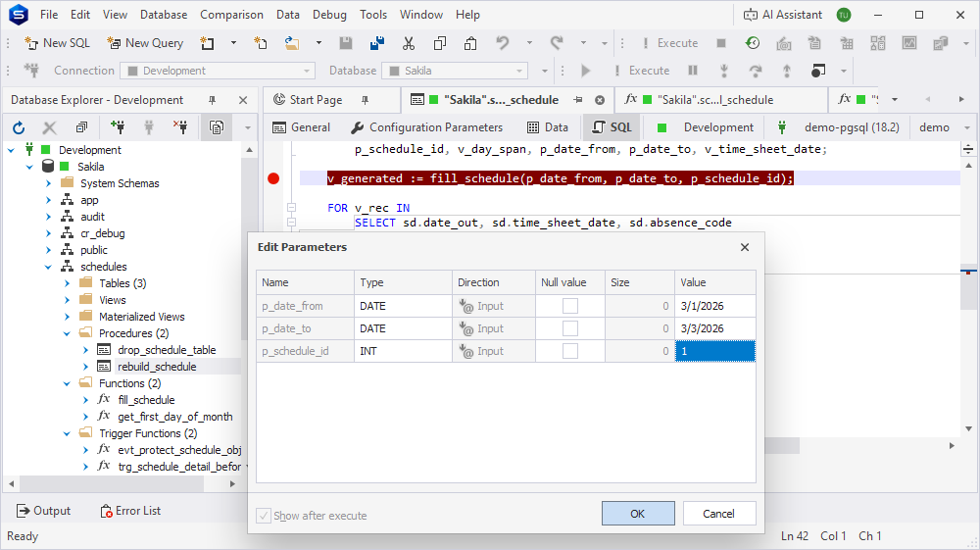Viewport: 980px width, 550px height.
Task: Toggle Null value checkbox for p_date_to
Action: tap(570, 328)
